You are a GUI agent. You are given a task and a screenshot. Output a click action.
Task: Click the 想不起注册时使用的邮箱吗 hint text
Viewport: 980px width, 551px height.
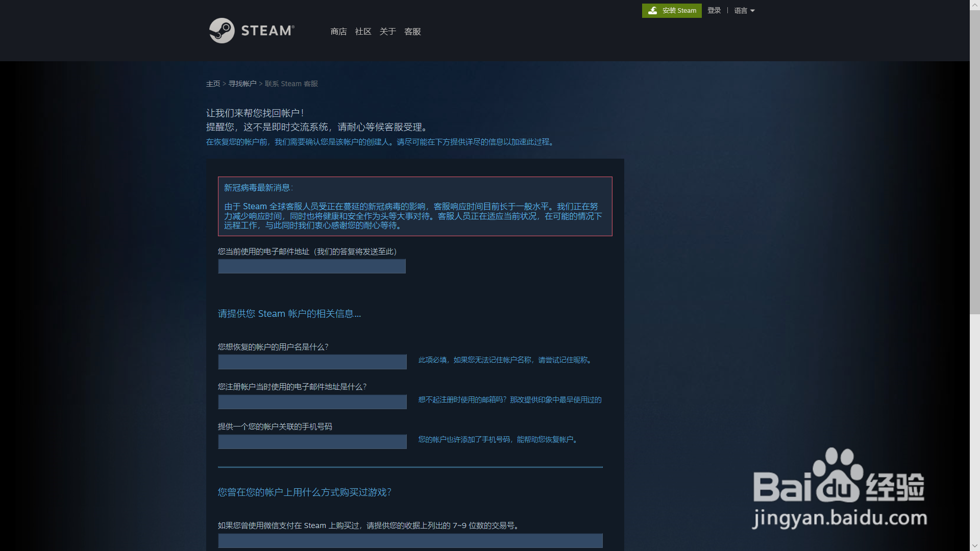click(510, 400)
